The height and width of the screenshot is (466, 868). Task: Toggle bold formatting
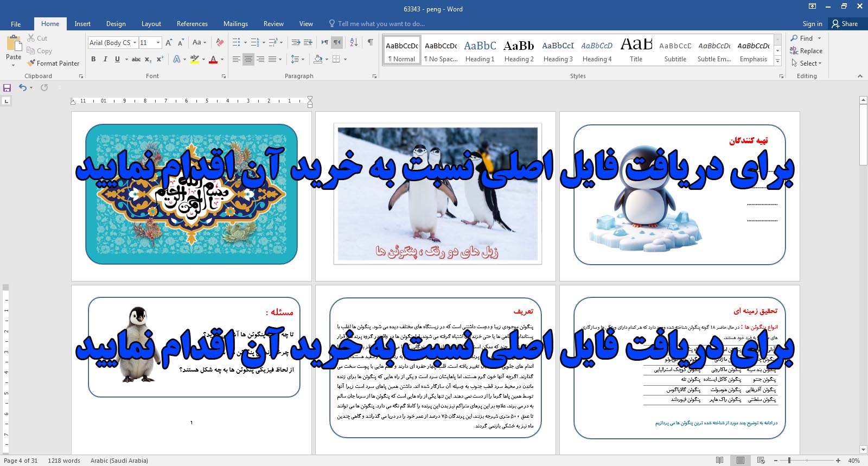pyautogui.click(x=93, y=59)
